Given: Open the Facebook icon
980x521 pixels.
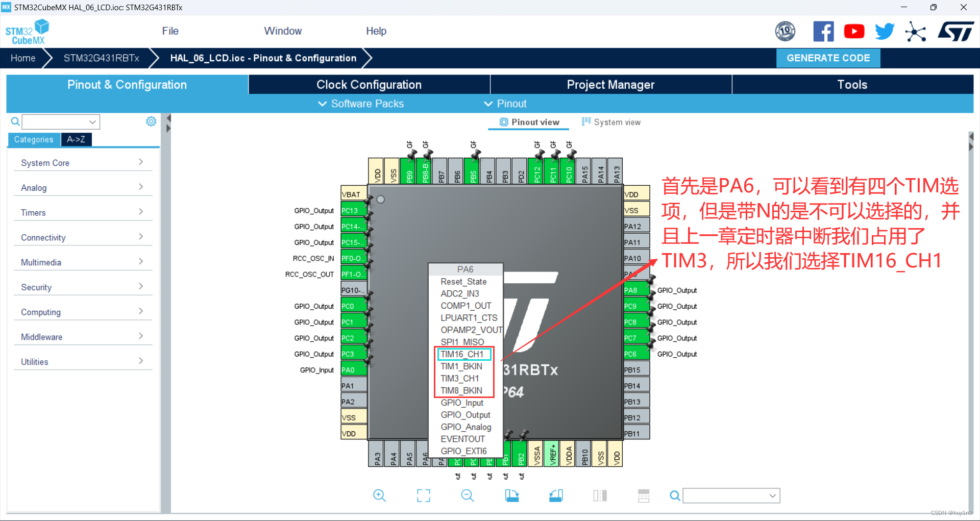Looking at the screenshot, I should [x=824, y=32].
